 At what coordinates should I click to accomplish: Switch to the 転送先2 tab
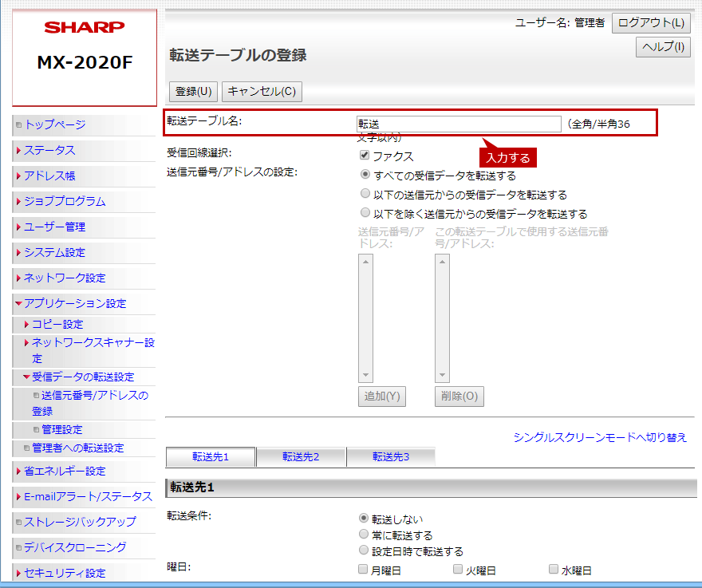tap(301, 457)
